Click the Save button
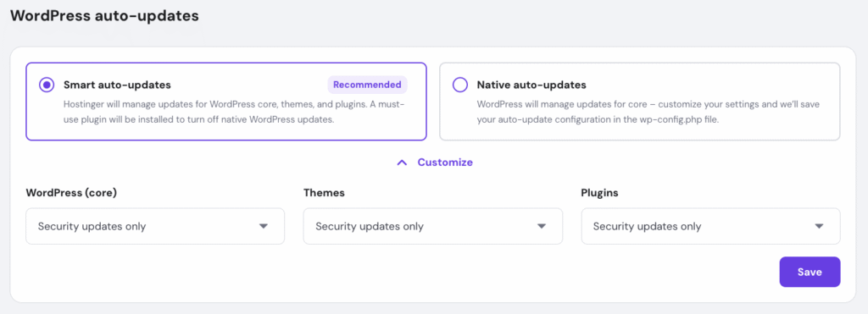 [810, 272]
